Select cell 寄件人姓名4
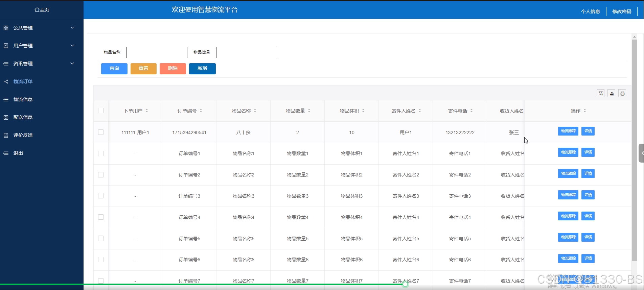This screenshot has height=290, width=644. 406,217
